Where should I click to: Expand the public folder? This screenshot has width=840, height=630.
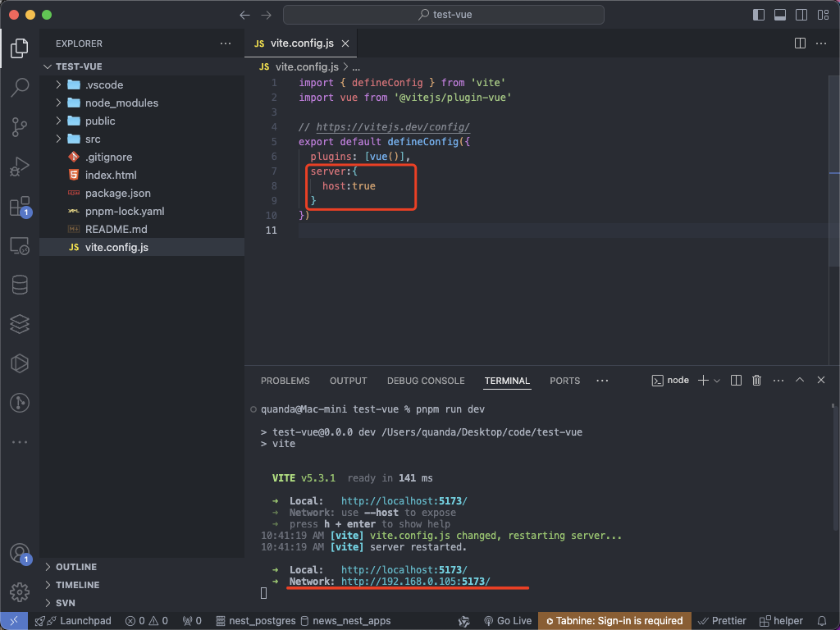tap(58, 121)
